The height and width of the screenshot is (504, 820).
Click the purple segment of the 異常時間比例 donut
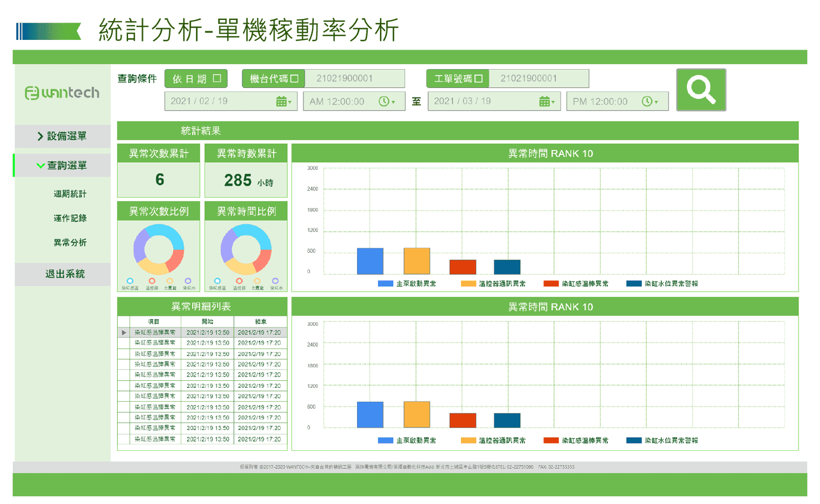[226, 246]
